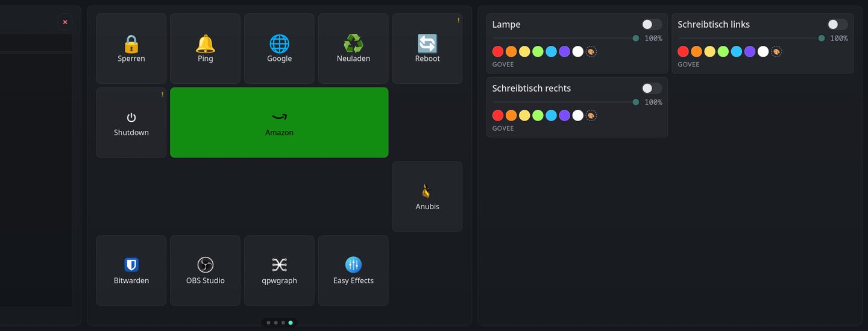The width and height of the screenshot is (868, 331).
Task: Set Lampe color to green
Action: click(x=538, y=52)
